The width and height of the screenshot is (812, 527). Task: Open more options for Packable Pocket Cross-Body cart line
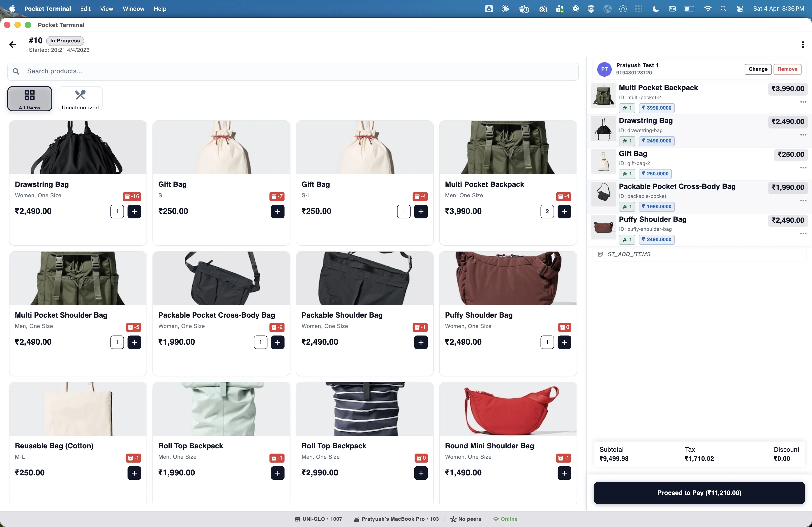pos(803,201)
